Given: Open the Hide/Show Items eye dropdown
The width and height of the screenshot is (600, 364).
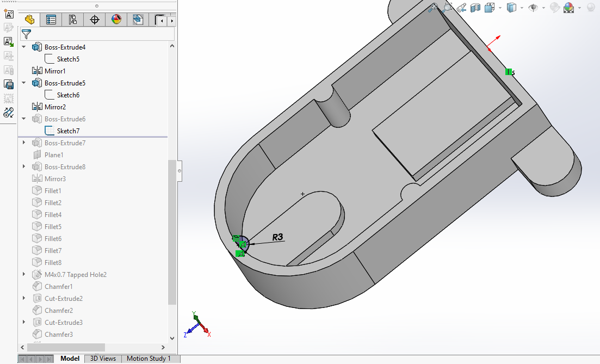Looking at the screenshot, I should click(543, 8).
